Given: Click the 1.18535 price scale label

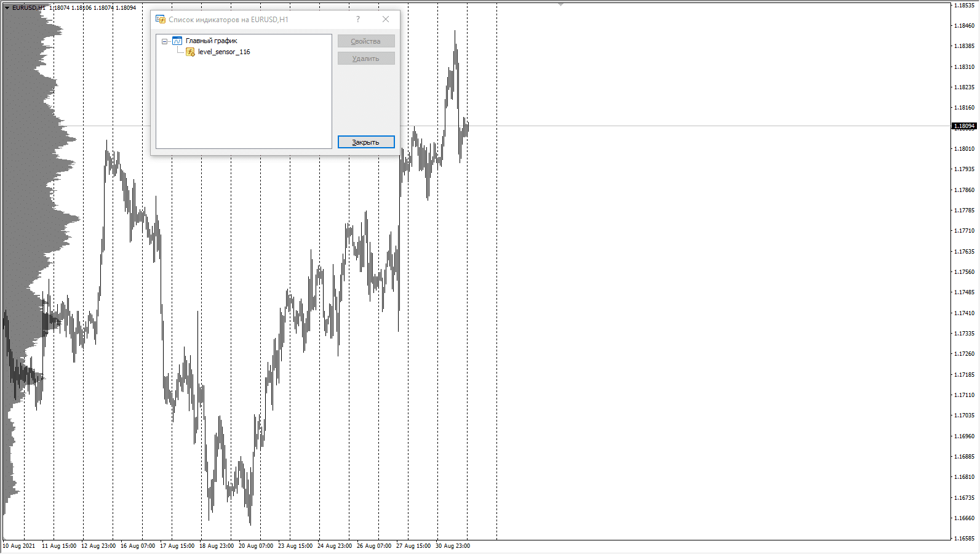Looking at the screenshot, I should point(964,6).
